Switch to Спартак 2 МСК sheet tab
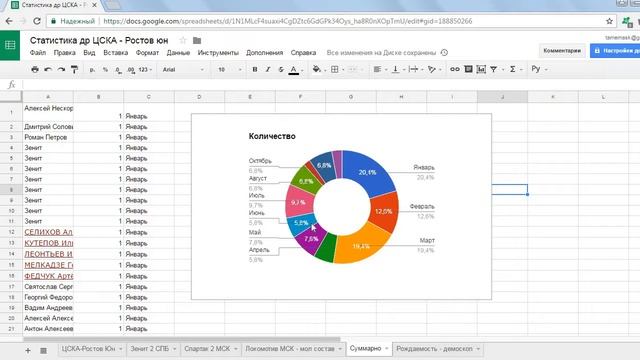 [x=207, y=349]
